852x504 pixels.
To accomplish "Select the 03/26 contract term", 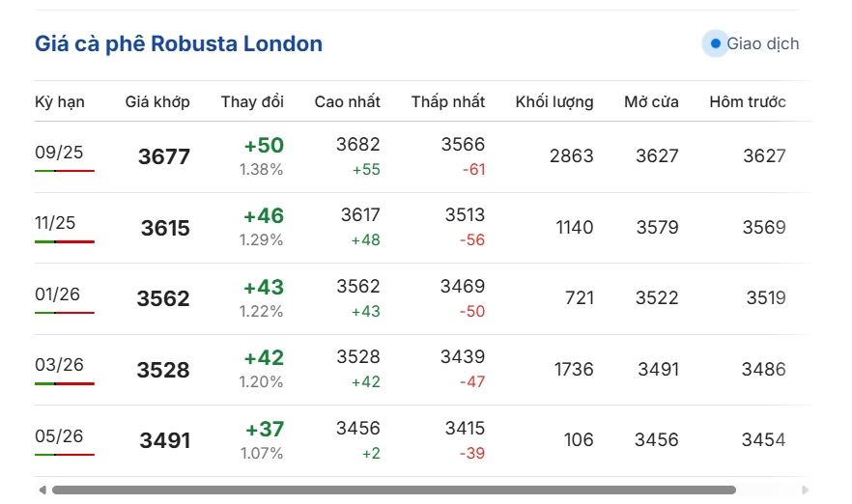I will tap(59, 364).
